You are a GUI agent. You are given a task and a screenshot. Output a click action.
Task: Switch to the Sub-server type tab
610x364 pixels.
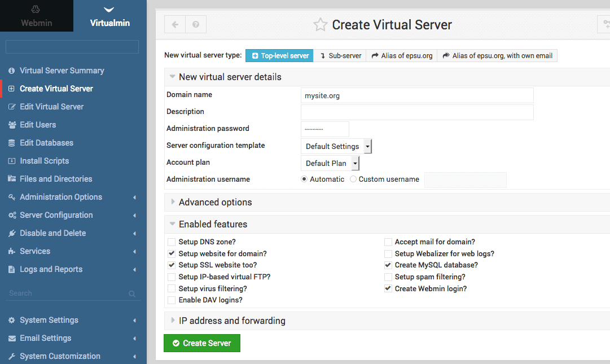[340, 55]
